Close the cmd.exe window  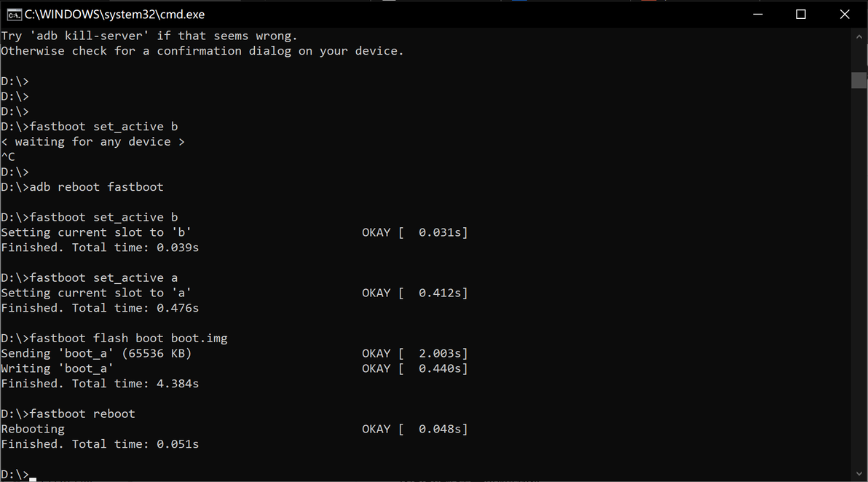pyautogui.click(x=845, y=14)
